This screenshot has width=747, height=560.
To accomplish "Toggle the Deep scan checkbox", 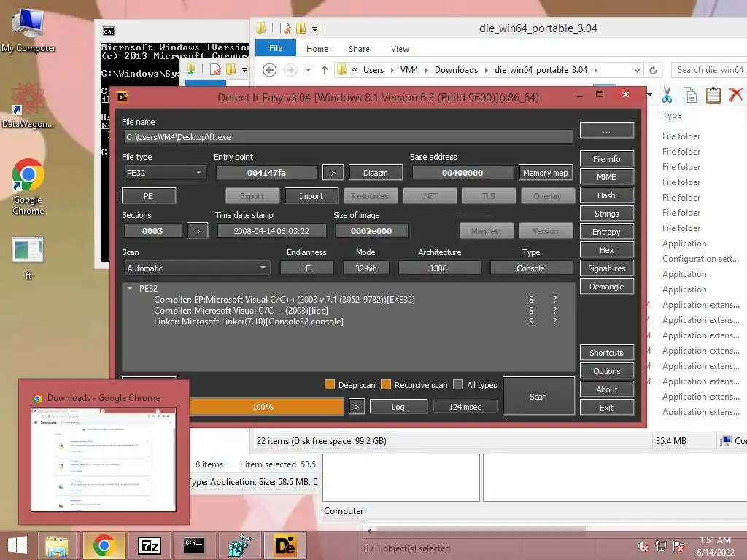I will coord(330,384).
